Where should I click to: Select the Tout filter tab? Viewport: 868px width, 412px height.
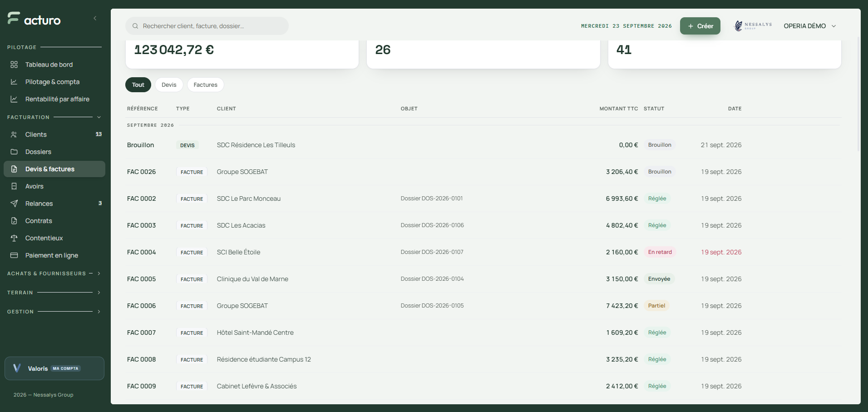(138, 85)
